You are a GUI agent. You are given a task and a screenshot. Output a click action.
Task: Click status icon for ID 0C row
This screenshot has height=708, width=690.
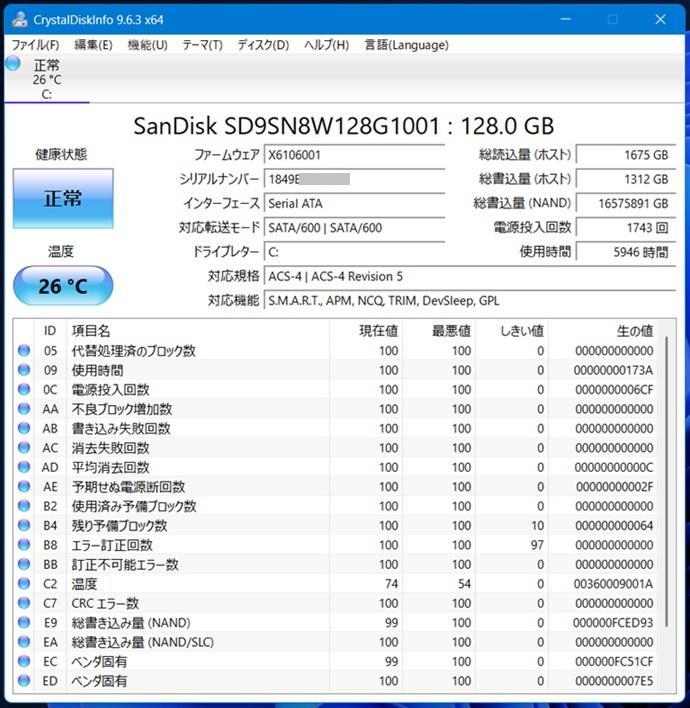[24, 389]
